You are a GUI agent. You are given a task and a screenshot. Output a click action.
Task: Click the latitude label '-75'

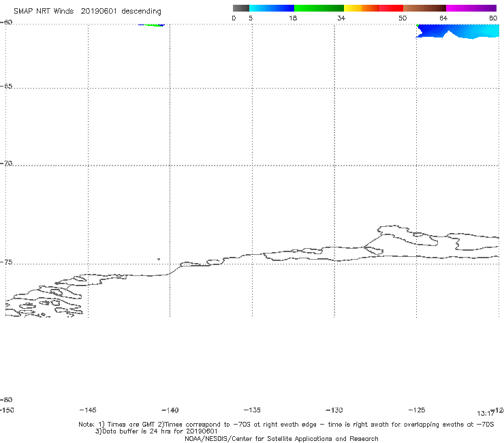6,262
